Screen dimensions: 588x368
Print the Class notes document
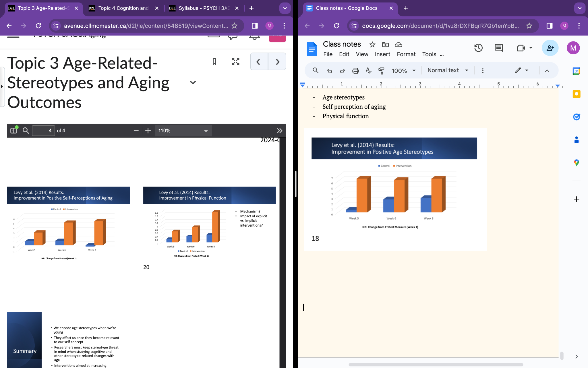point(355,71)
